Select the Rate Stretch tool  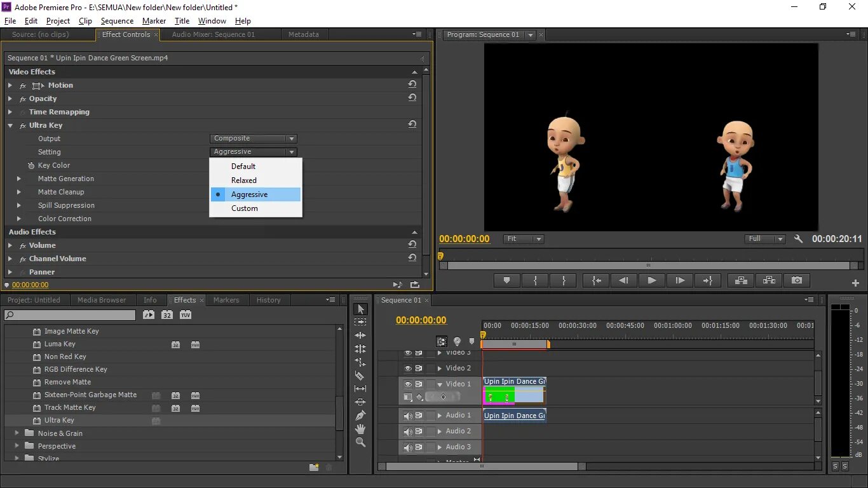(x=360, y=362)
